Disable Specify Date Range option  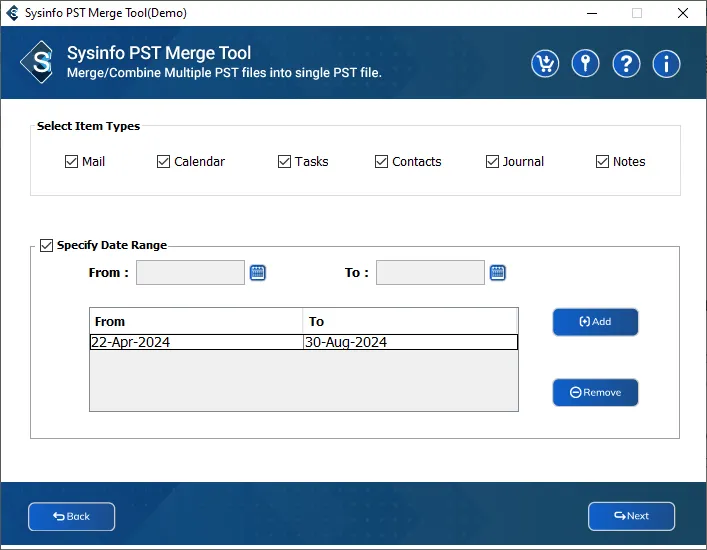[x=46, y=245]
